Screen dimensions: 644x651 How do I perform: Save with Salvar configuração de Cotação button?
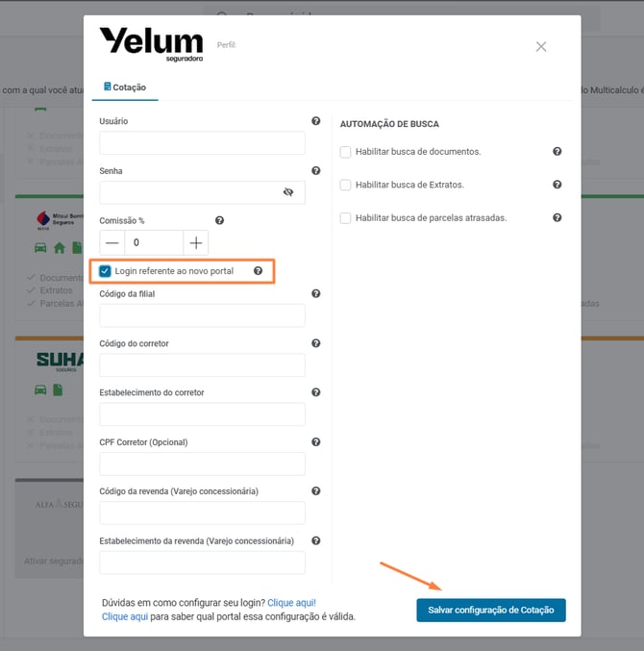pos(491,610)
